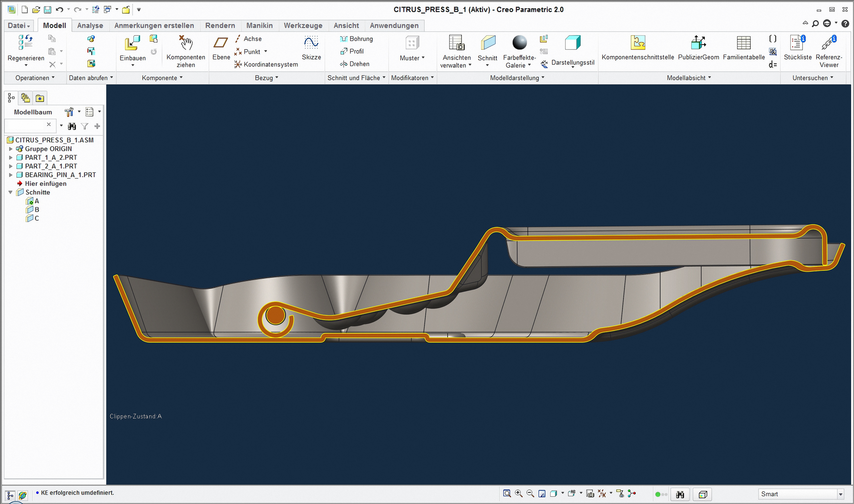Click the Drehen revolve tool

pos(354,64)
